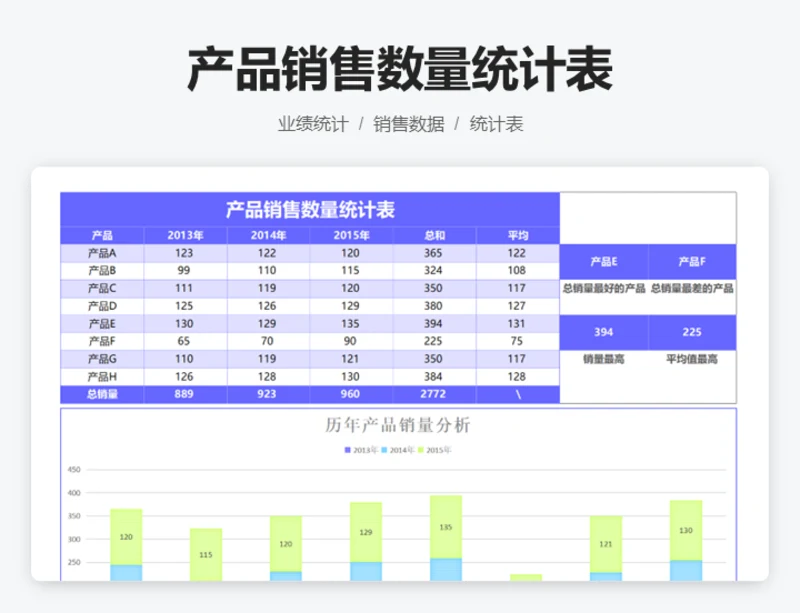Click the green 2015年 legend swatch
This screenshot has height=613, width=800.
(421, 450)
